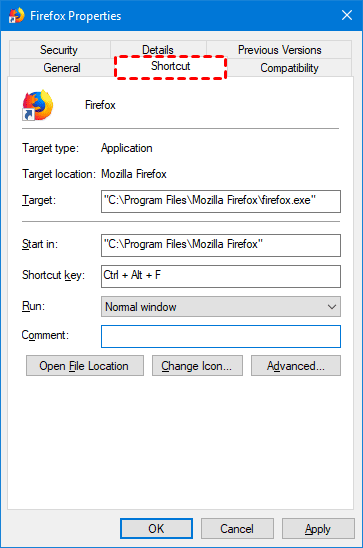Click the large Firefox shortcut icon

click(38, 105)
